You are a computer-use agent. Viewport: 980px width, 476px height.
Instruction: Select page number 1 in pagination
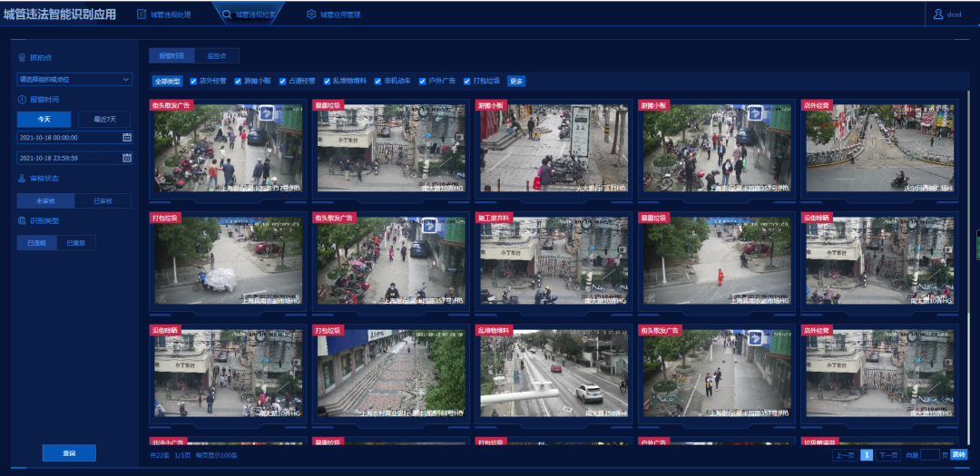tap(867, 455)
